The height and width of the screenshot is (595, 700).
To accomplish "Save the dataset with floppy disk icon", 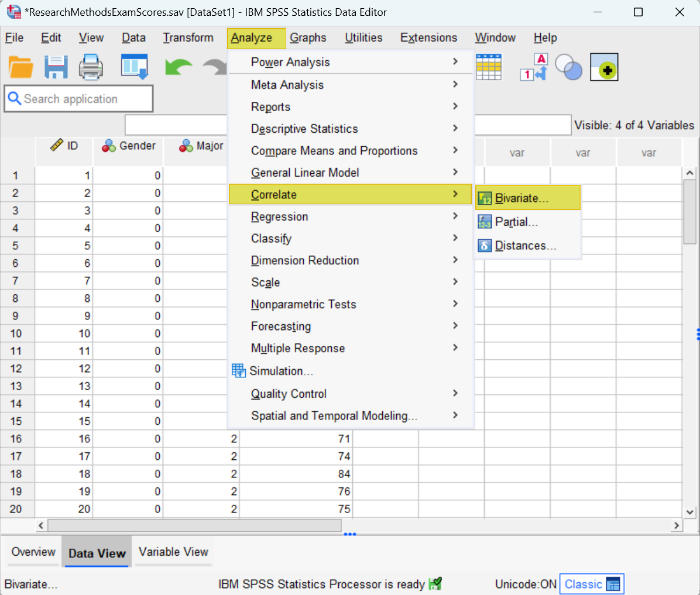I will [56, 67].
